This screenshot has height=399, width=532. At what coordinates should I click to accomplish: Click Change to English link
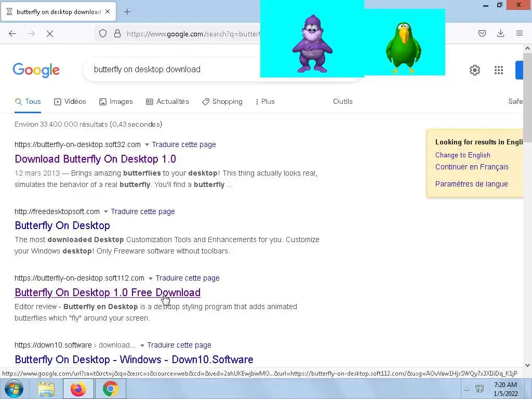click(463, 155)
